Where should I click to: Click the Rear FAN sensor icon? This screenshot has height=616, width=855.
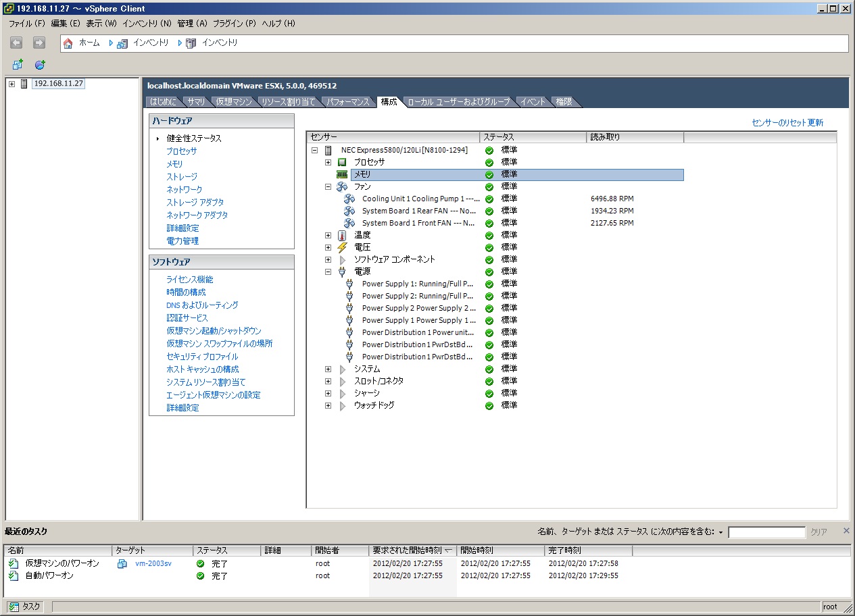pos(349,211)
